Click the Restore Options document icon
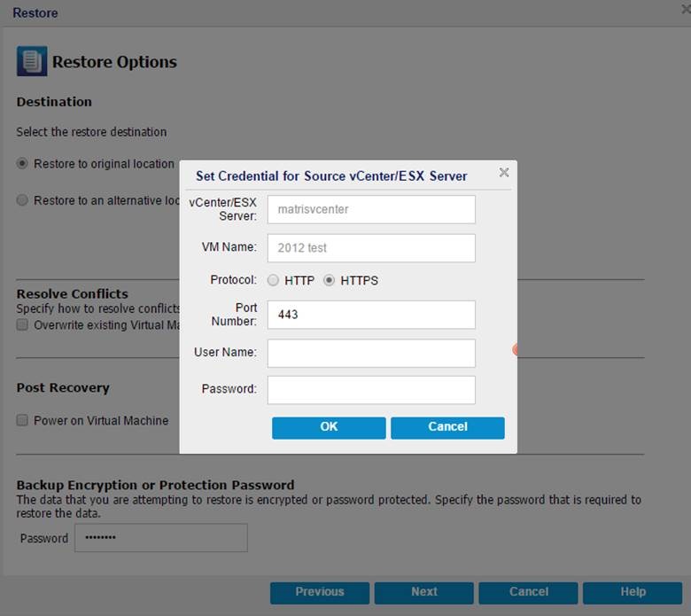Screen dimensions: 691x616 32,61
